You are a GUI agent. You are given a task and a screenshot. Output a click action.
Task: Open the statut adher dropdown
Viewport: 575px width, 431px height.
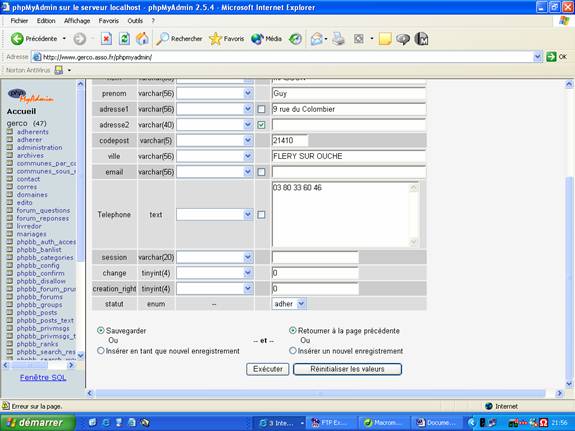click(x=289, y=304)
